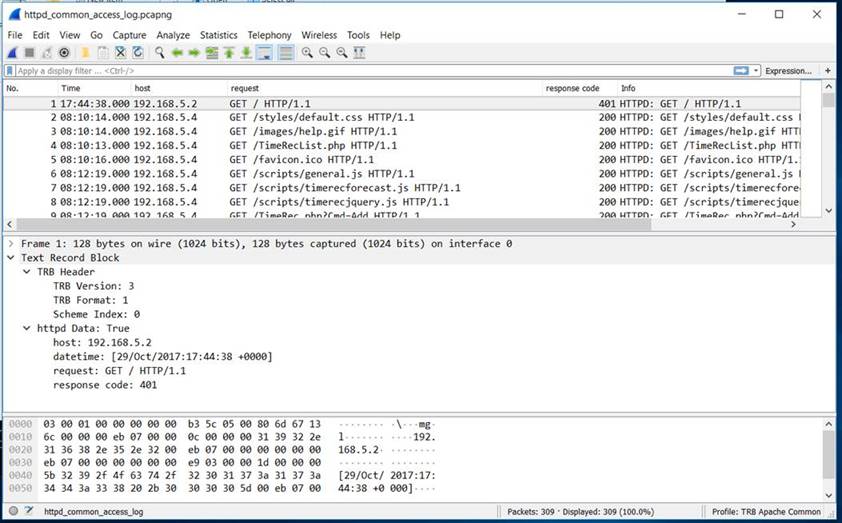The height and width of the screenshot is (523, 842).
Task: Open the View menu
Action: pyautogui.click(x=70, y=35)
